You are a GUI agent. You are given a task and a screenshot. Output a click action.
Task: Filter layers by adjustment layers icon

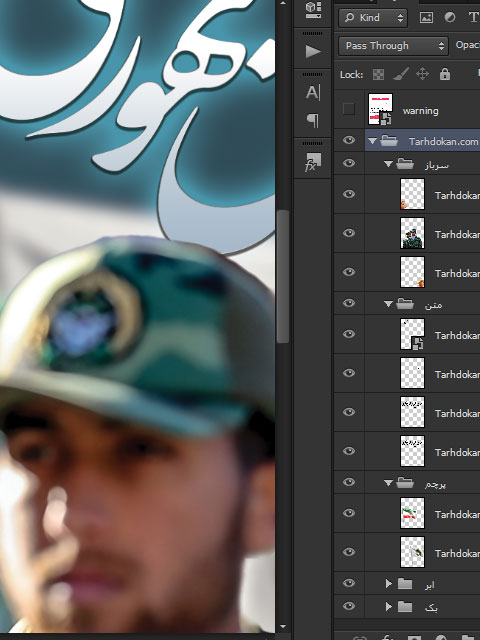click(450, 18)
